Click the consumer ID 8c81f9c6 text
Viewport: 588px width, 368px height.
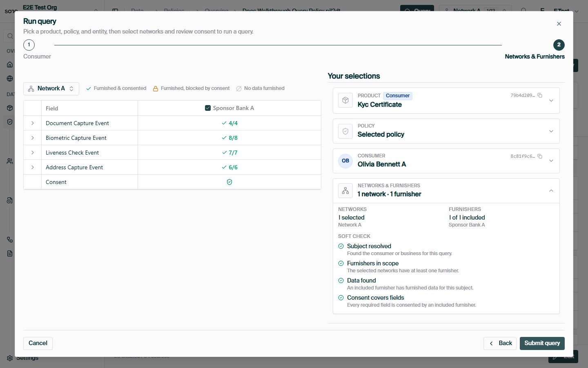[x=522, y=156]
